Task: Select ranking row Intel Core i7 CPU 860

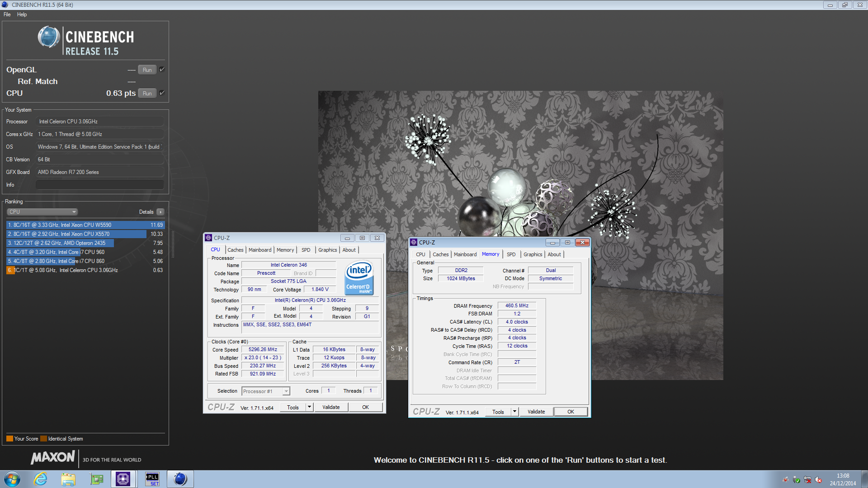Action: point(85,261)
